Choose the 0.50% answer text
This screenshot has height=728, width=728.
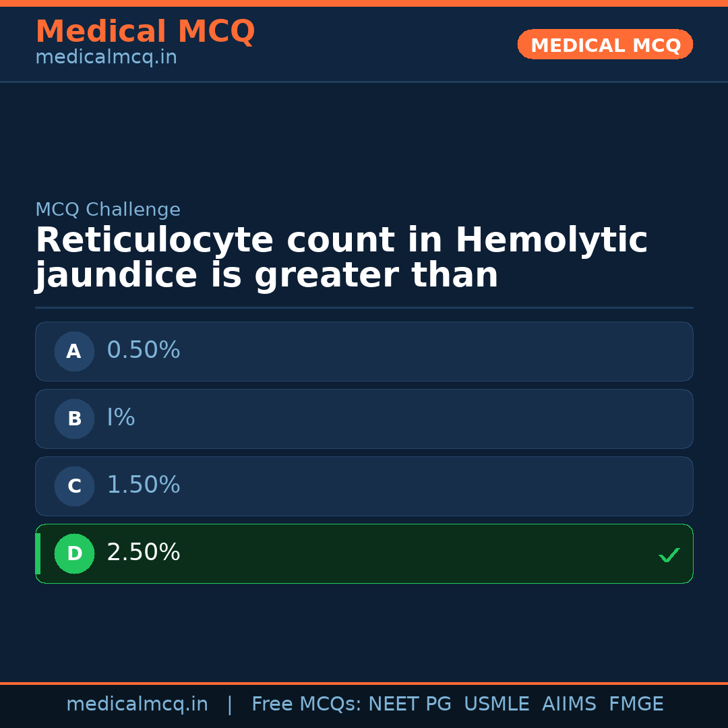pos(144,351)
